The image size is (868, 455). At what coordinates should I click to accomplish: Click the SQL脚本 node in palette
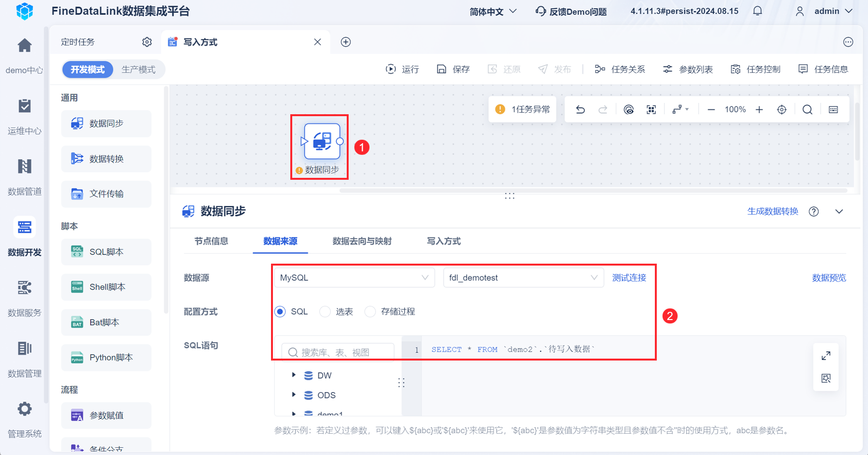pyautogui.click(x=106, y=252)
